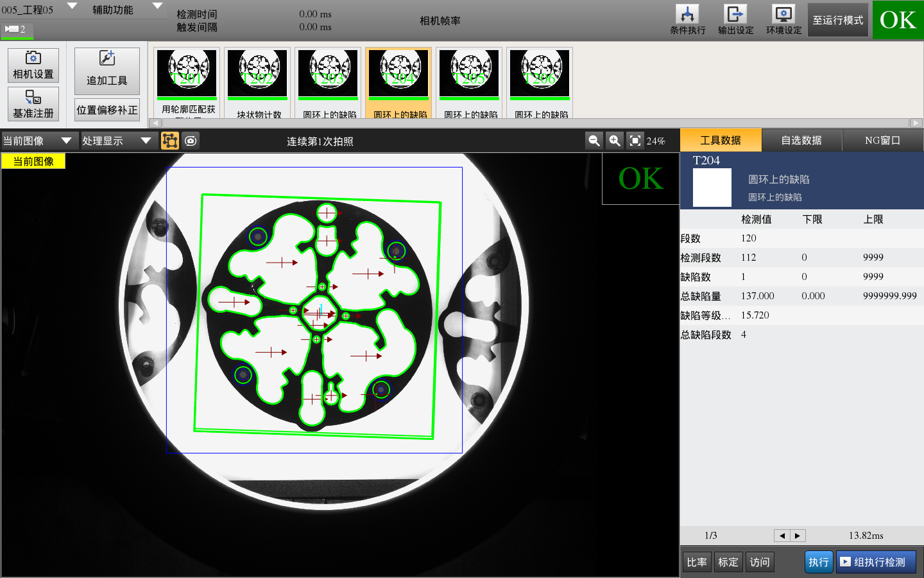
Task: Click 至运行模式 to enter run mode
Action: pyautogui.click(x=837, y=20)
